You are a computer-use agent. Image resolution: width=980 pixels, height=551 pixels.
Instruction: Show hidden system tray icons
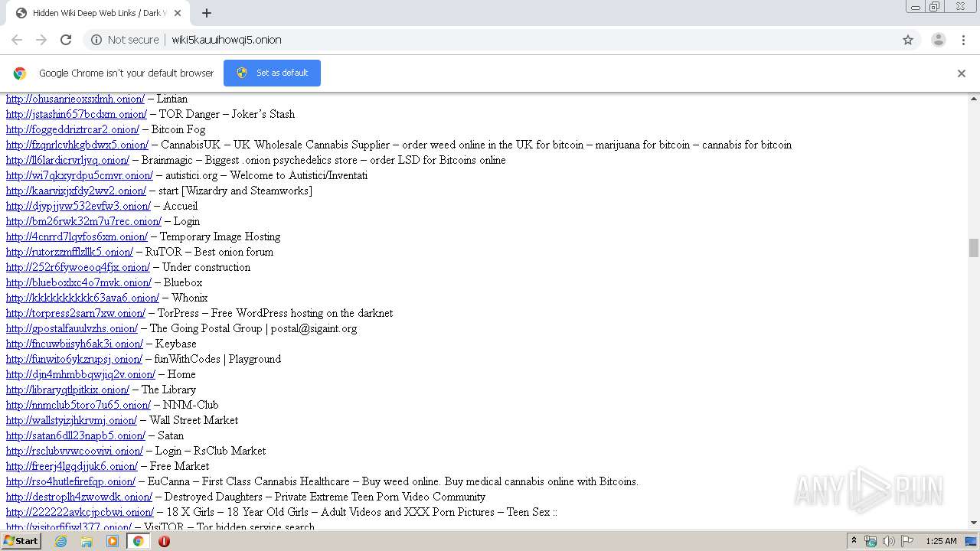click(x=854, y=541)
